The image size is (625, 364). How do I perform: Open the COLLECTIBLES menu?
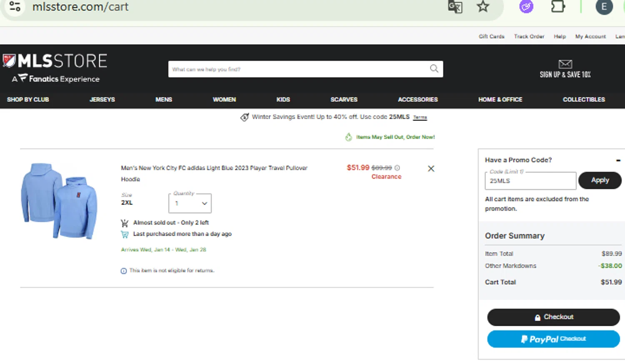click(584, 100)
